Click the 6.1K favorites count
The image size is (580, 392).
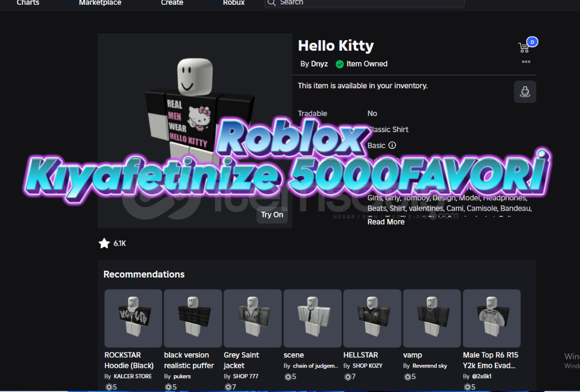click(120, 243)
